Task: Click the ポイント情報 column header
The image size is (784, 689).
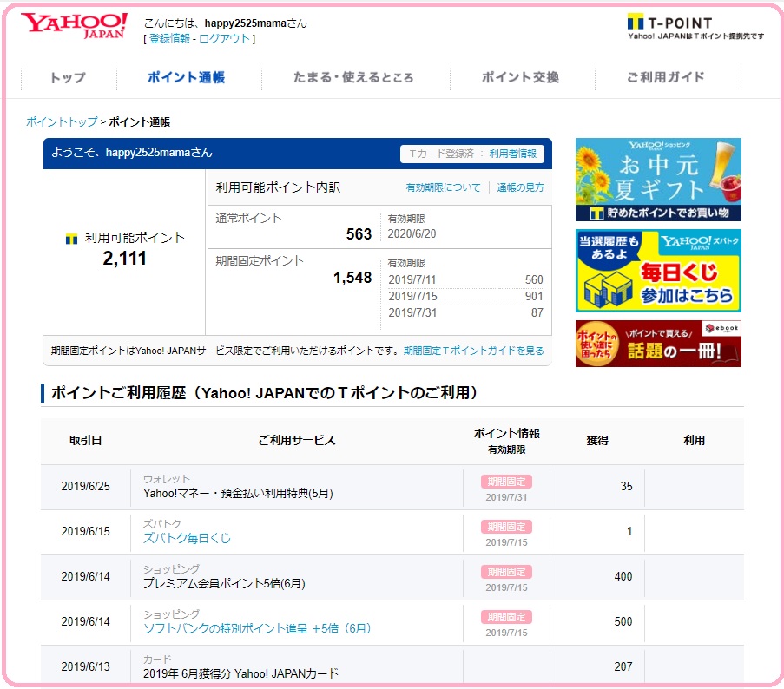Action: click(x=506, y=433)
